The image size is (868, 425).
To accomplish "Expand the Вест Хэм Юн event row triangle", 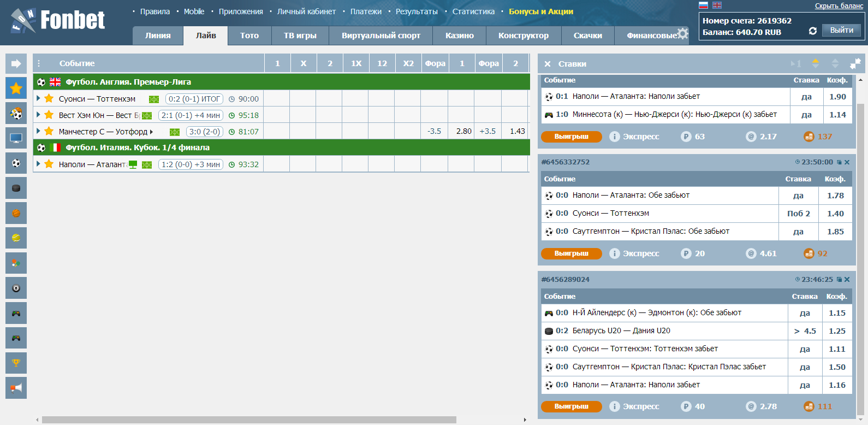I will click(x=38, y=115).
